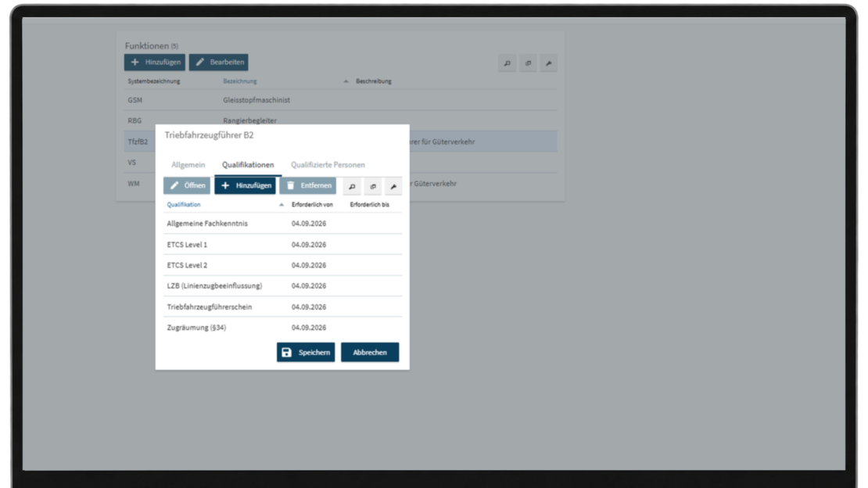
Task: Click the search icon in the Qualifikationen dialog toolbar
Action: tap(352, 186)
